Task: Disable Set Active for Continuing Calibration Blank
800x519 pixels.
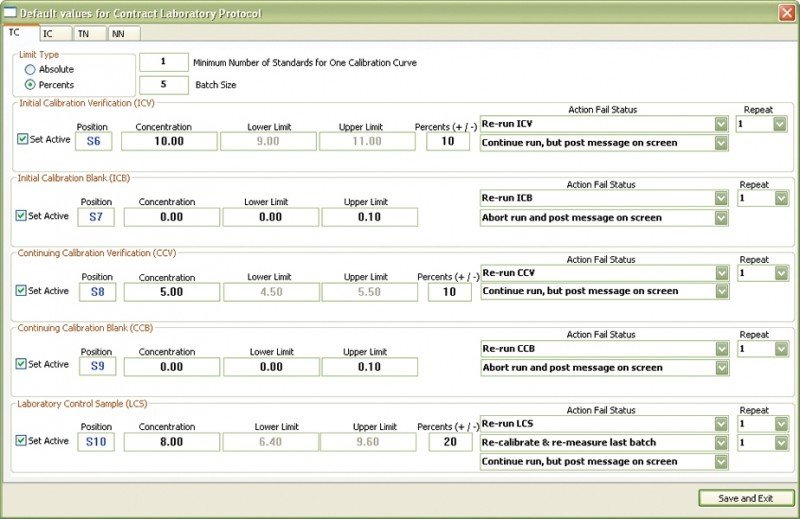Action: click(23, 365)
